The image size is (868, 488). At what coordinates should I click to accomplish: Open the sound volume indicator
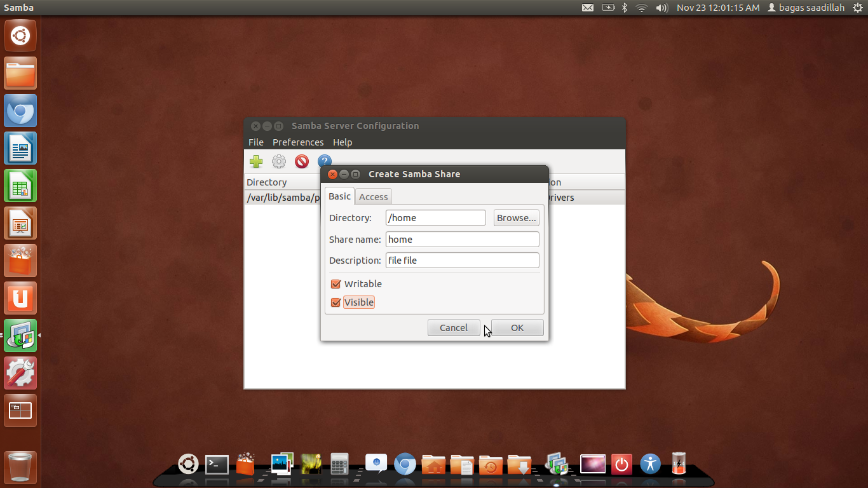coord(661,8)
